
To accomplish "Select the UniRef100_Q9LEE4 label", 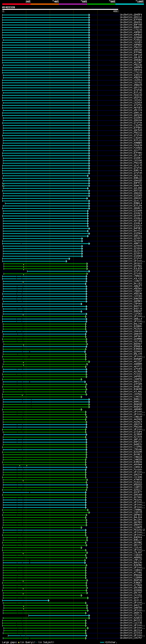I will click(131, 58).
